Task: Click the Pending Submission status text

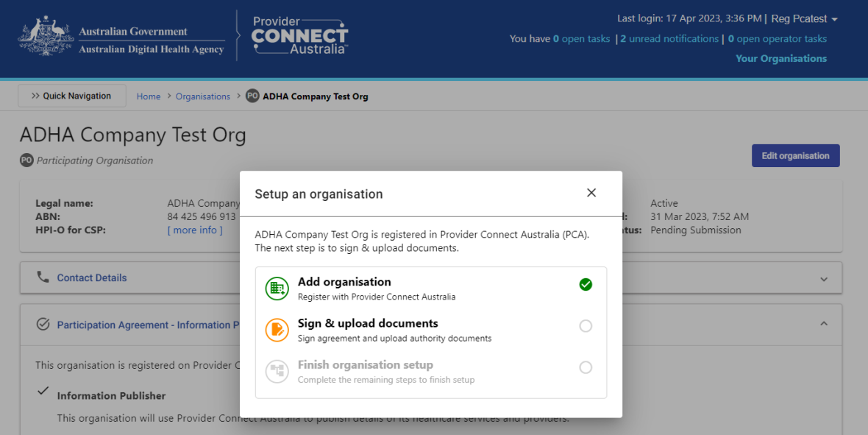Action: click(x=696, y=230)
